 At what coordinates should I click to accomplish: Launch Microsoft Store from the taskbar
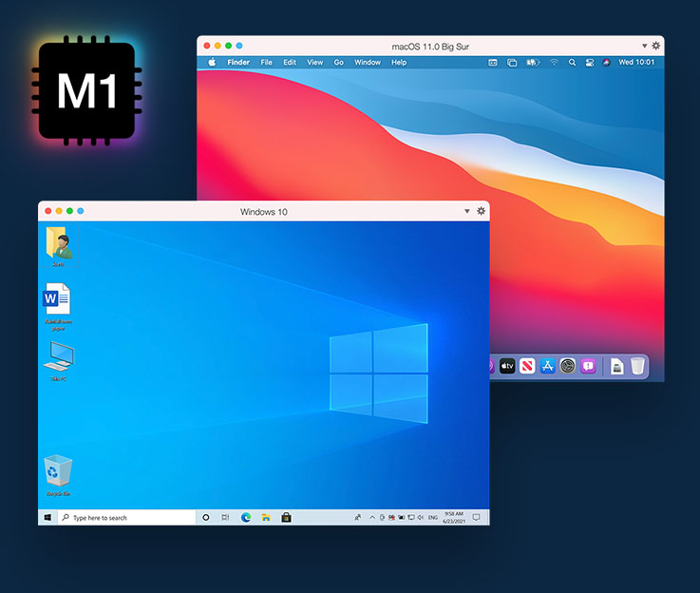coord(286,518)
